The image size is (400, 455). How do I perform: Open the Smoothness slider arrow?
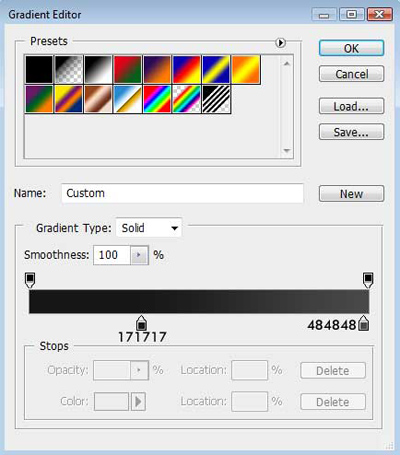tap(139, 255)
